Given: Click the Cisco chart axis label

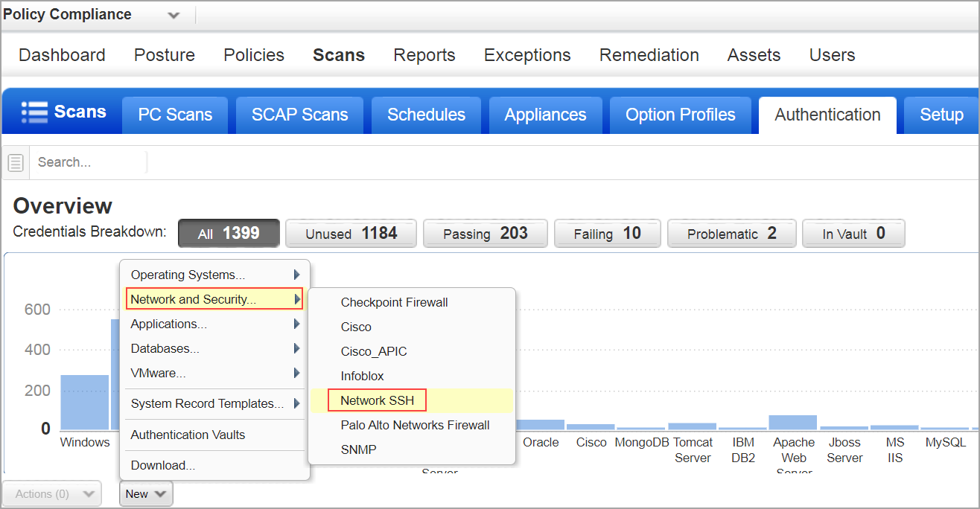Looking at the screenshot, I should pos(591,442).
